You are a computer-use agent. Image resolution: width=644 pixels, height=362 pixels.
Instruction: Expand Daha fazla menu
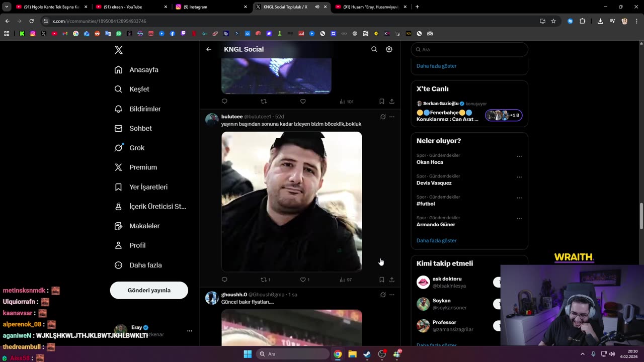(138, 265)
